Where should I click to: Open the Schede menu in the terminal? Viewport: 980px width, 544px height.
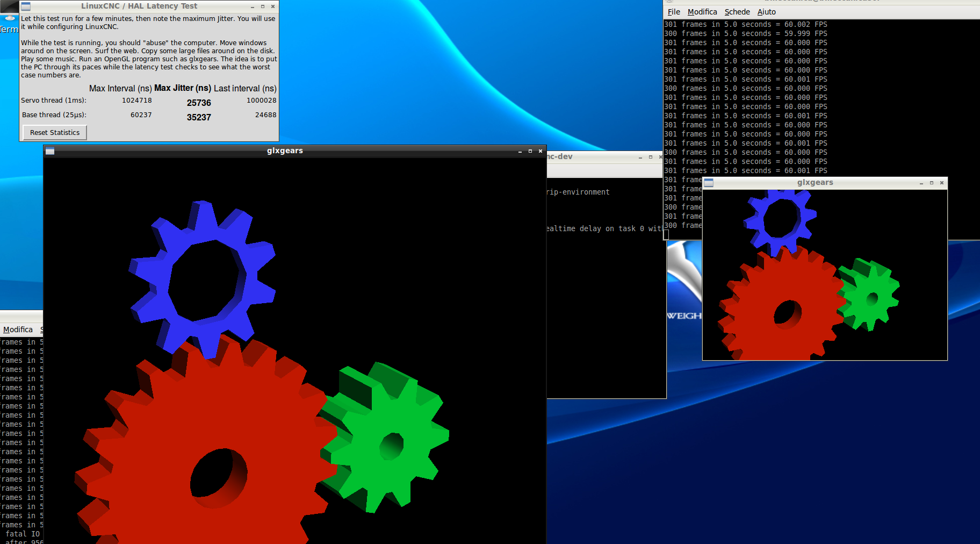click(x=737, y=12)
